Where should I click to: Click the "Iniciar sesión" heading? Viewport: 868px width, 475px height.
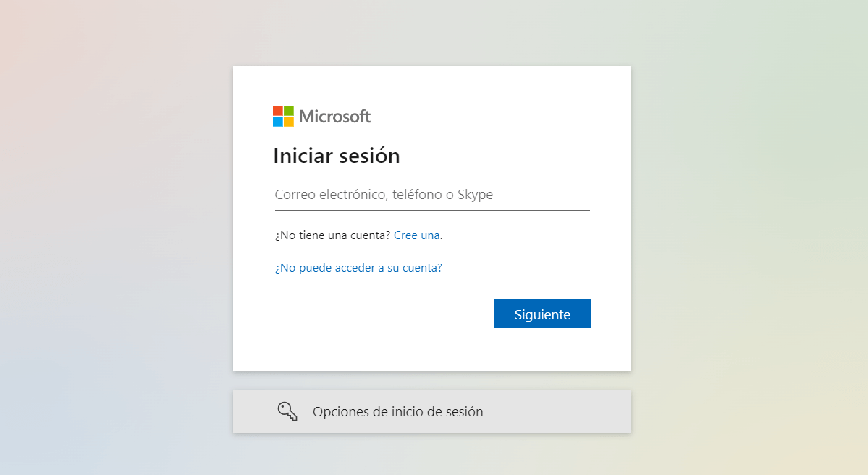(336, 156)
